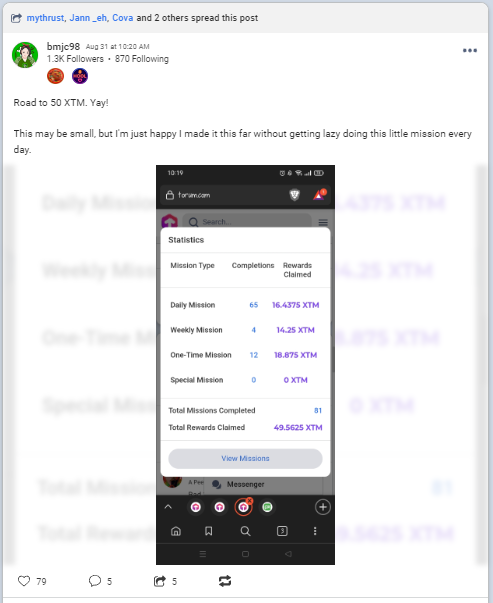Click the 870 Following count
493x603 pixels.
click(142, 59)
